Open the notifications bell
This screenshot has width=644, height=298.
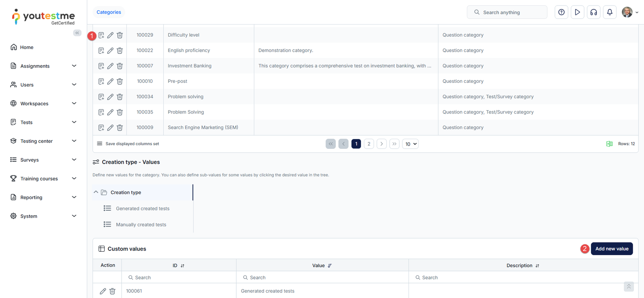pyautogui.click(x=610, y=12)
